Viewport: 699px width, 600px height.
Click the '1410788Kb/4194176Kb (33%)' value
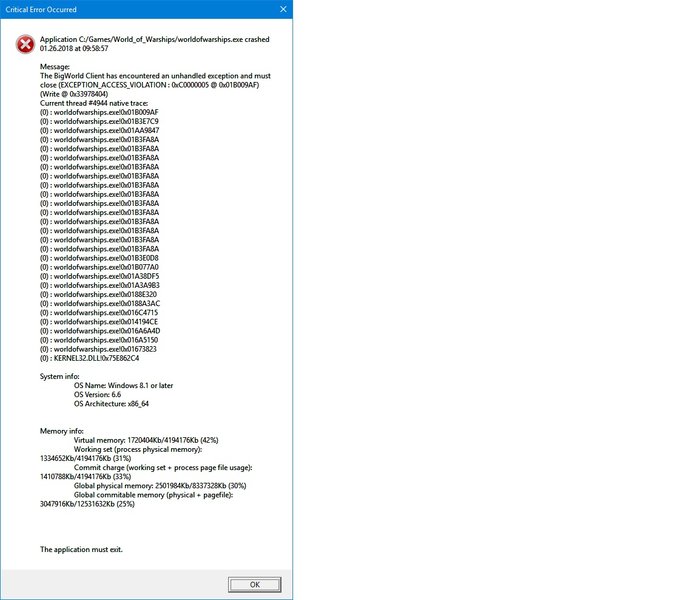(x=86, y=477)
